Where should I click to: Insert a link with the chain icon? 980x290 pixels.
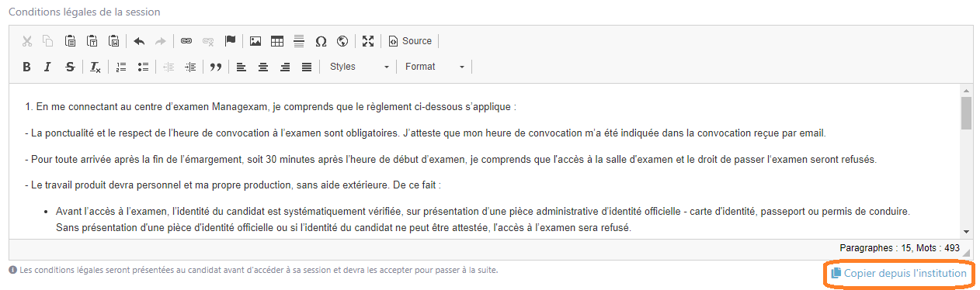[x=186, y=41]
